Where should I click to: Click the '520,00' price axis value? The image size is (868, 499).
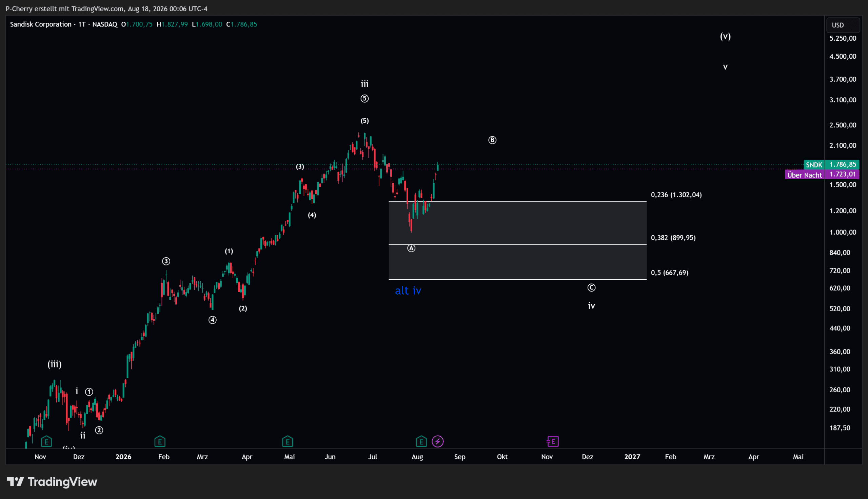click(840, 309)
